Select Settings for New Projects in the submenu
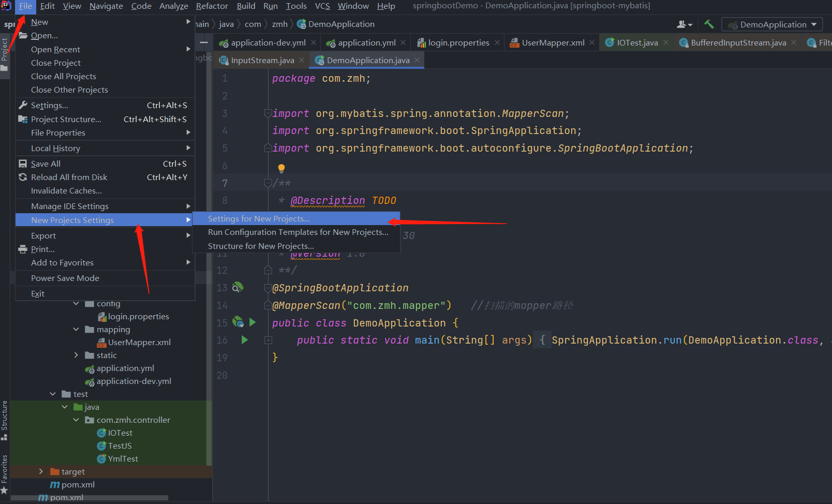The image size is (832, 504). 259,218
